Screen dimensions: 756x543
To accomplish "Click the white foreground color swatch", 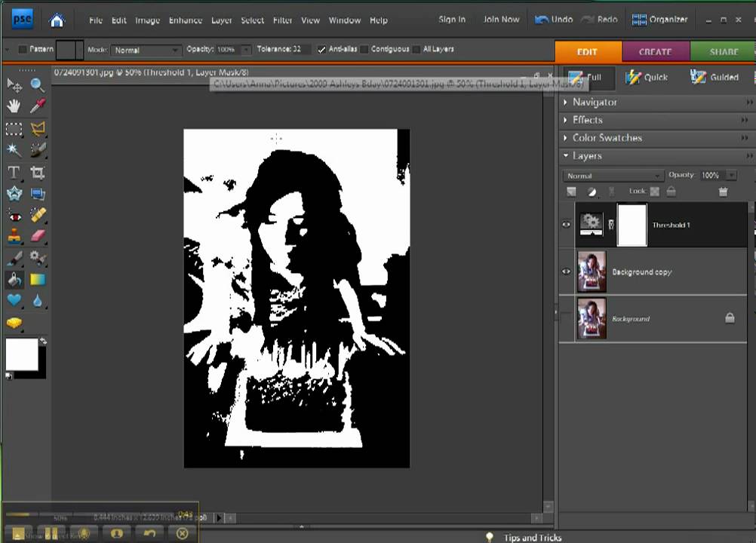I will click(x=21, y=354).
